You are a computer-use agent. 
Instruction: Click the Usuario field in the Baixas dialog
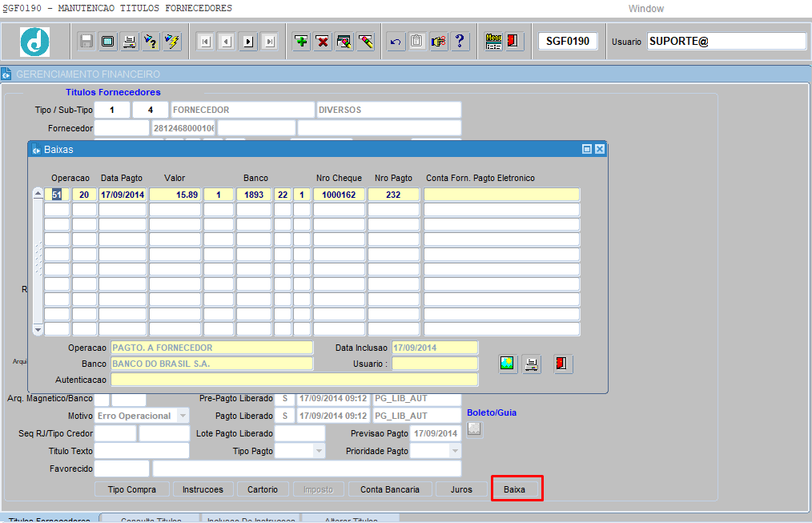coord(435,364)
